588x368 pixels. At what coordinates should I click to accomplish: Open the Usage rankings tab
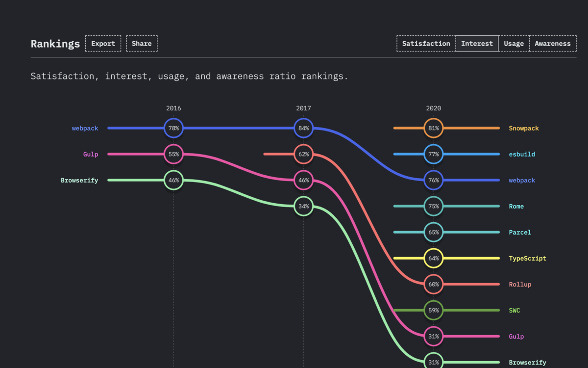point(514,43)
